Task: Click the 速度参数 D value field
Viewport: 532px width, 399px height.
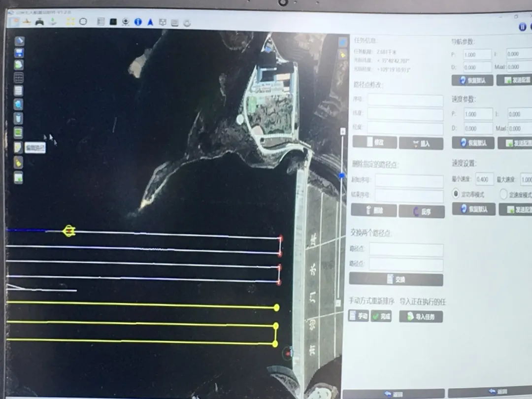Action: click(478, 128)
